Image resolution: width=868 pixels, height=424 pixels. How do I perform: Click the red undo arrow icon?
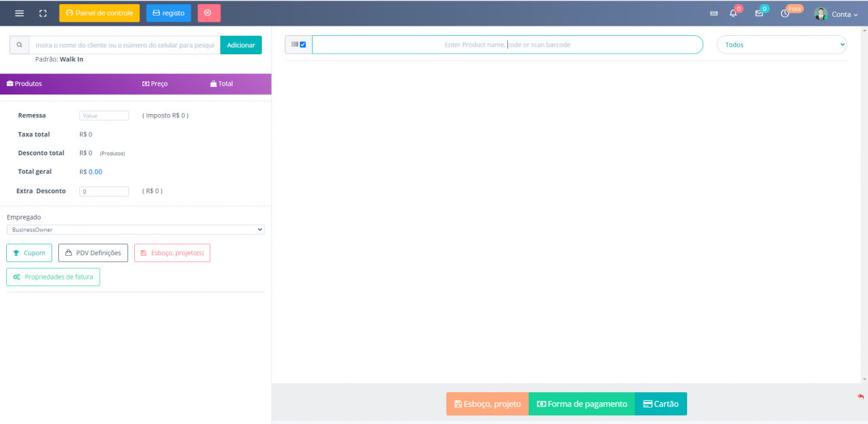pos(861,396)
